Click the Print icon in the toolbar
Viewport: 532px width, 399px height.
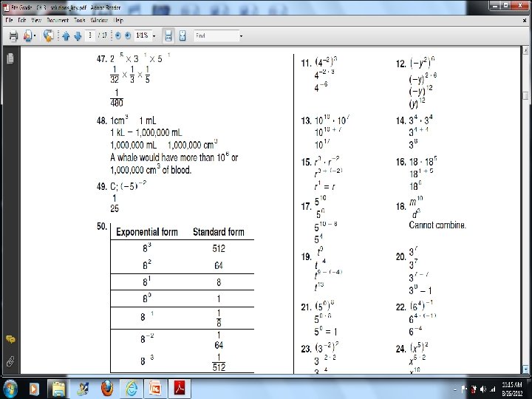coord(13,35)
